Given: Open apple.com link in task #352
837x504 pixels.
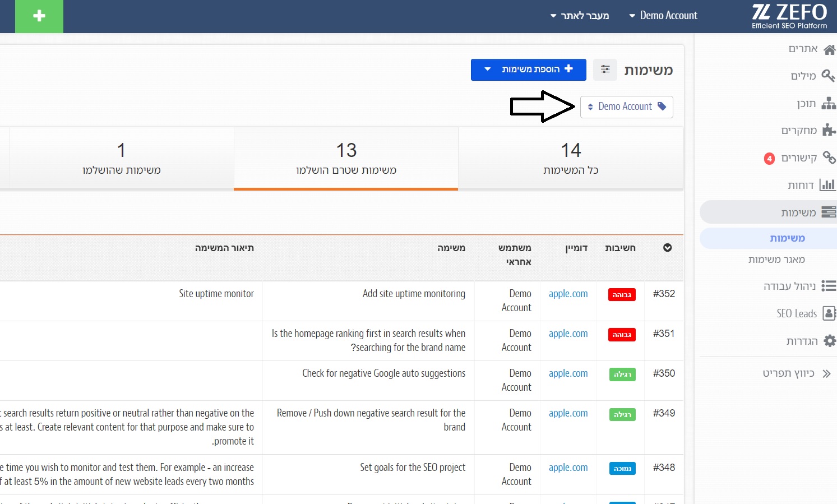Looking at the screenshot, I should pos(568,294).
